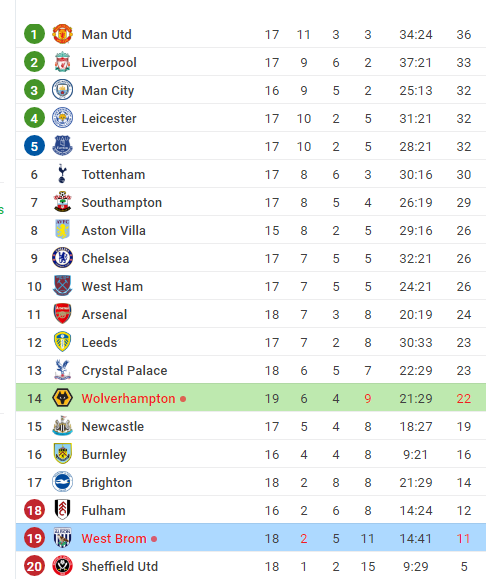The width and height of the screenshot is (497, 579).
Task: Click the green position 1 badge
Action: 34,34
